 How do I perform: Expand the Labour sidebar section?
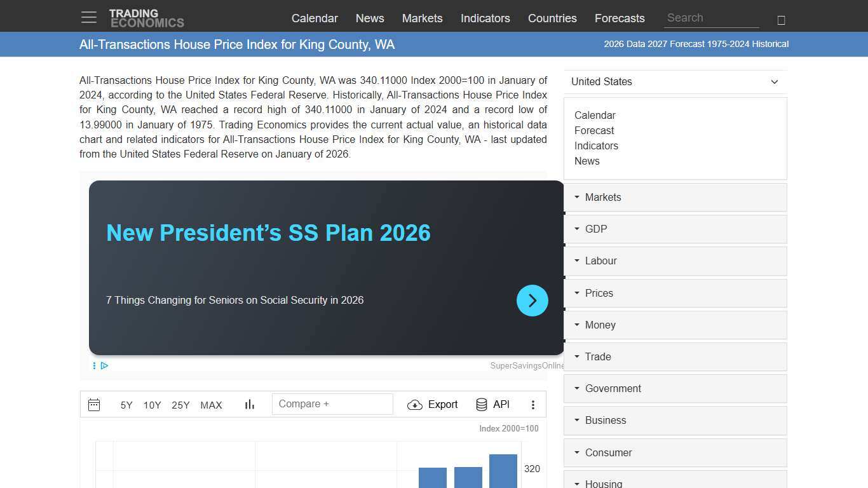click(x=675, y=261)
